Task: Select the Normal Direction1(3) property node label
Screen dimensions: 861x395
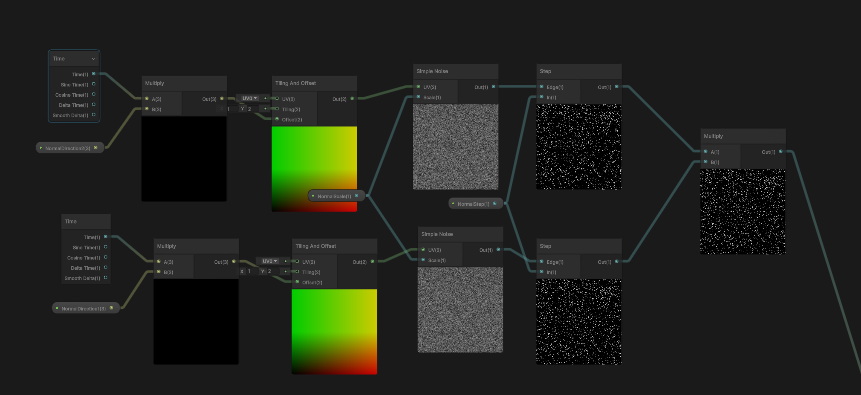Action: [x=83, y=309]
